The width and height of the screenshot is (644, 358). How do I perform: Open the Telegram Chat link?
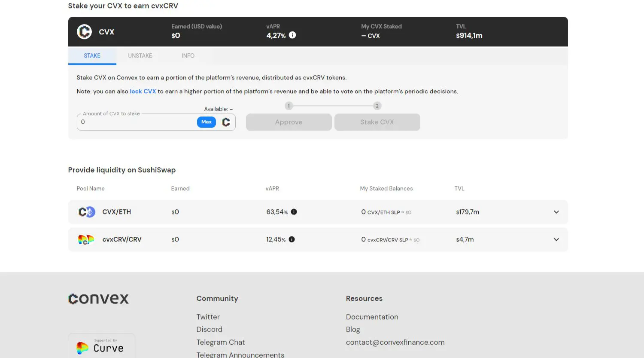221,342
